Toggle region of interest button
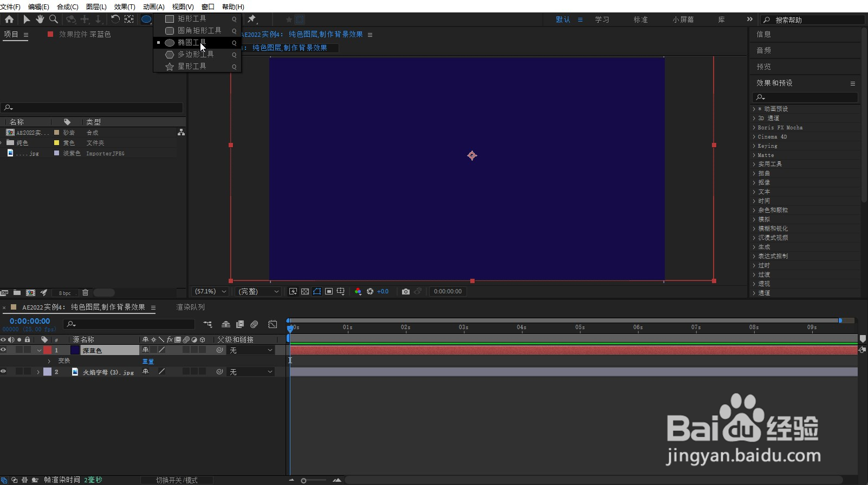This screenshot has width=868, height=485. click(329, 291)
